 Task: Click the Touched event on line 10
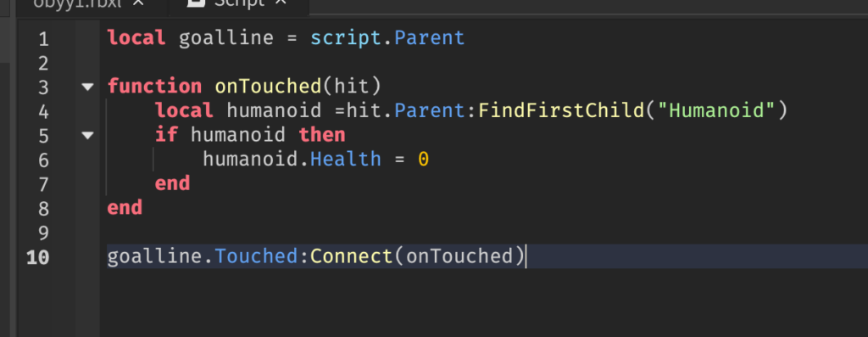tap(256, 256)
